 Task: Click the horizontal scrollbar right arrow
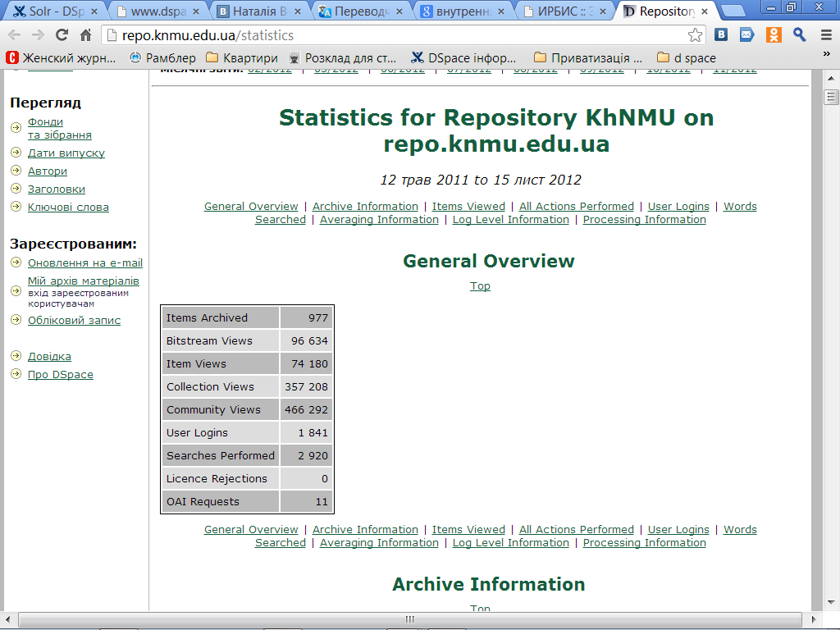tap(813, 619)
